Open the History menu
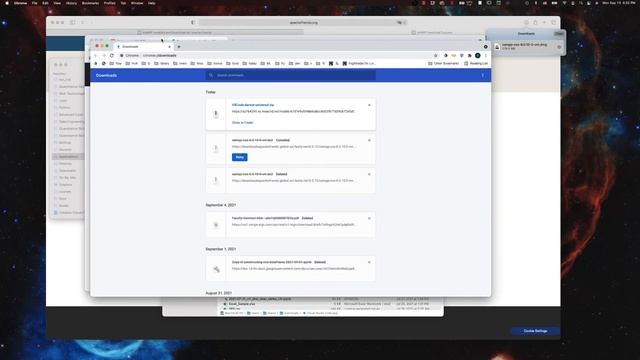The width and height of the screenshot is (640, 360). pyautogui.click(x=71, y=3)
